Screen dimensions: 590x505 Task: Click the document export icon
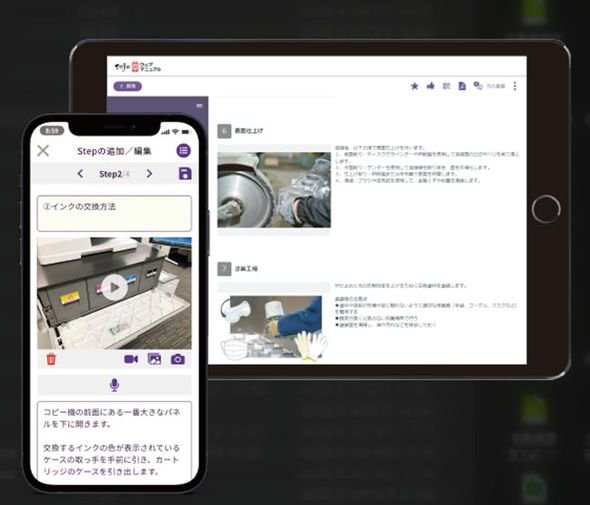(x=462, y=86)
